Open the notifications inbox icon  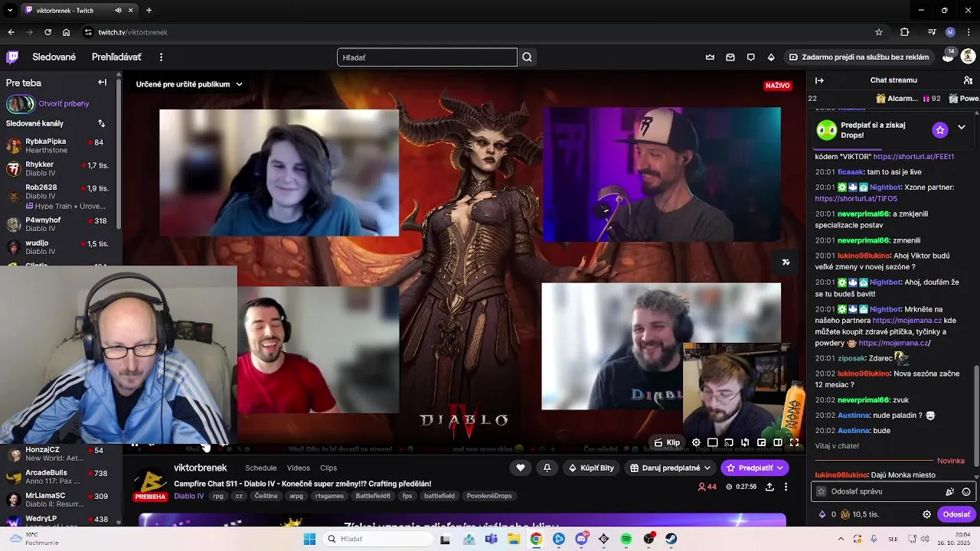tap(730, 57)
